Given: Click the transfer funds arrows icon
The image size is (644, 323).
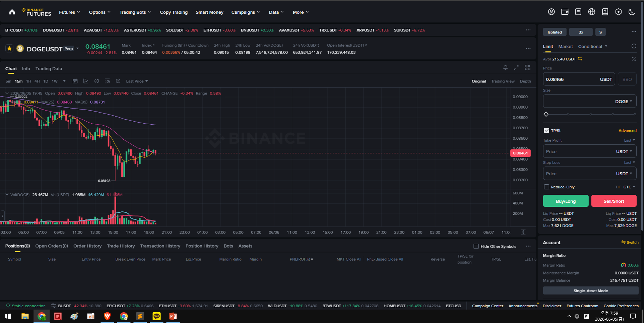Looking at the screenshot, I should (x=580, y=59).
